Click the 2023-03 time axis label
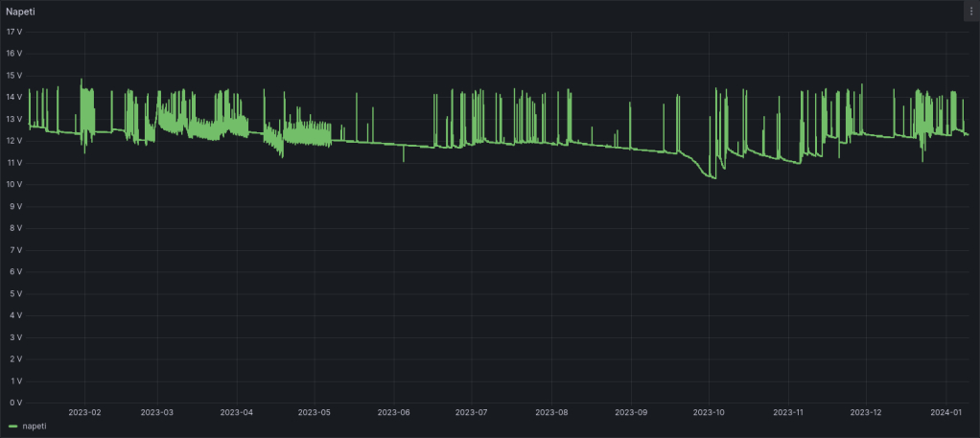 pos(156,412)
